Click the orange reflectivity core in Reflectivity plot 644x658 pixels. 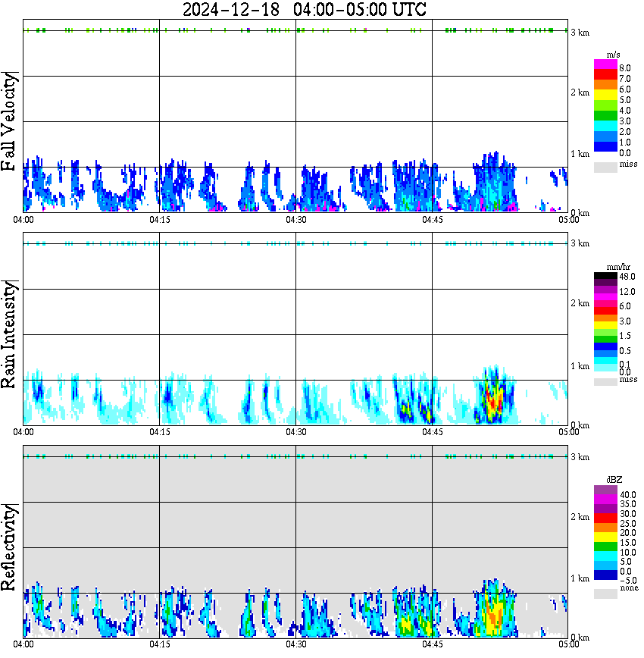coord(493,616)
